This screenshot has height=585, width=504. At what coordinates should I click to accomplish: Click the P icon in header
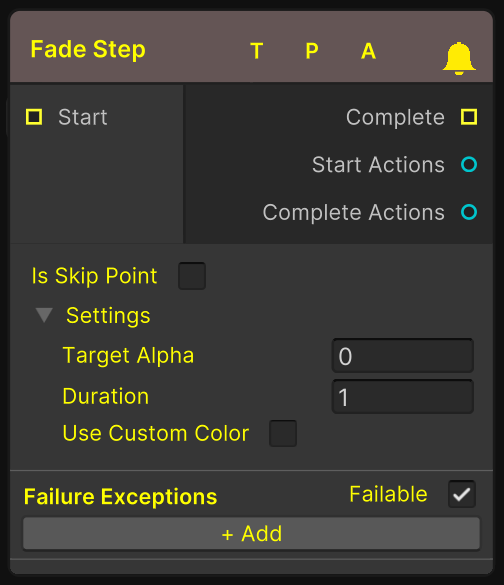tap(312, 51)
